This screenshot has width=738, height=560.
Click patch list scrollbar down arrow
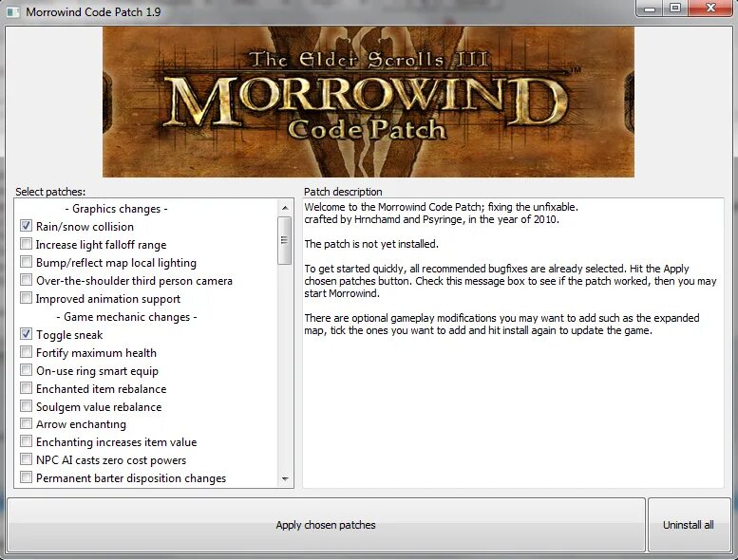tap(285, 479)
